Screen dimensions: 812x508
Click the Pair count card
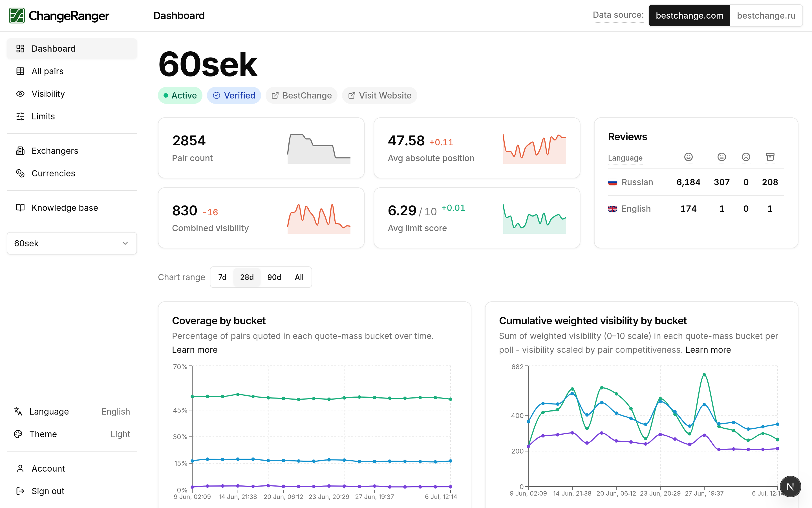(x=261, y=148)
